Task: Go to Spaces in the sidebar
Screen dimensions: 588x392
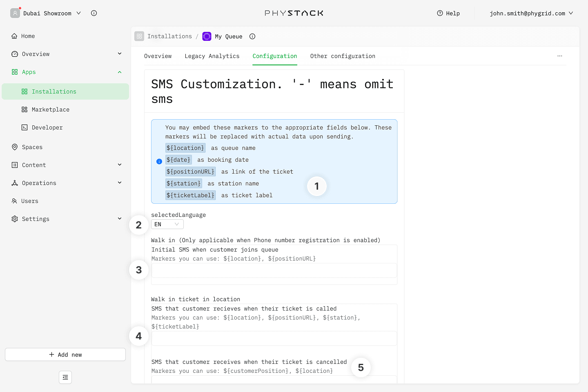Action: tap(32, 147)
